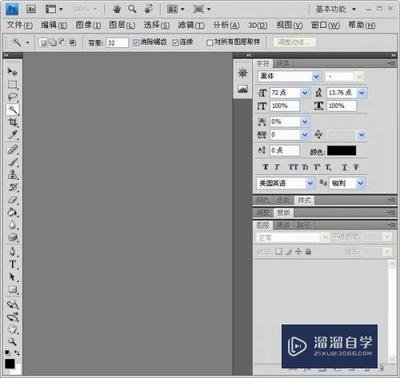Switch to the 样式 panel tab

304,200
